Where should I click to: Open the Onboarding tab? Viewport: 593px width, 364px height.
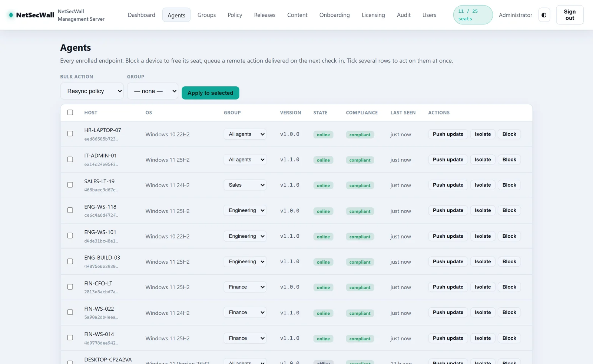[x=335, y=15]
